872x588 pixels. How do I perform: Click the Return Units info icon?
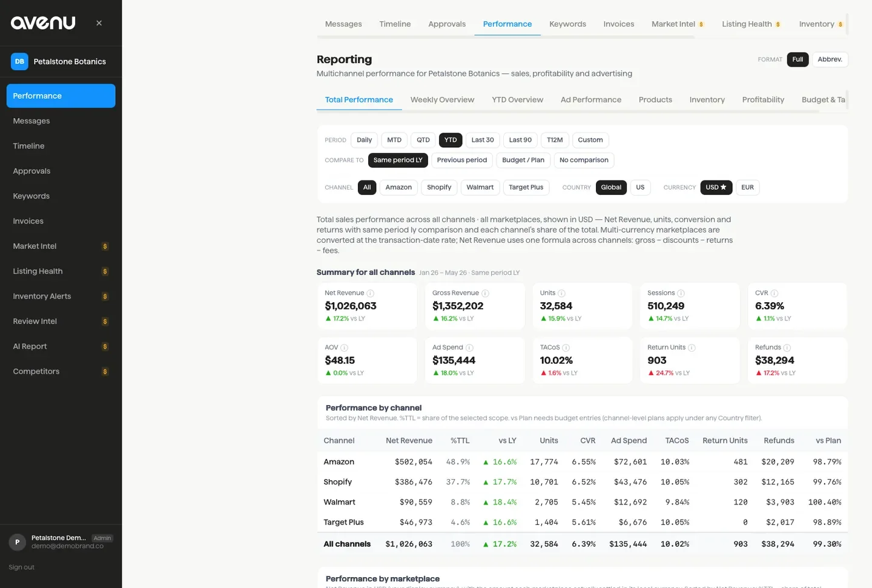coord(692,348)
